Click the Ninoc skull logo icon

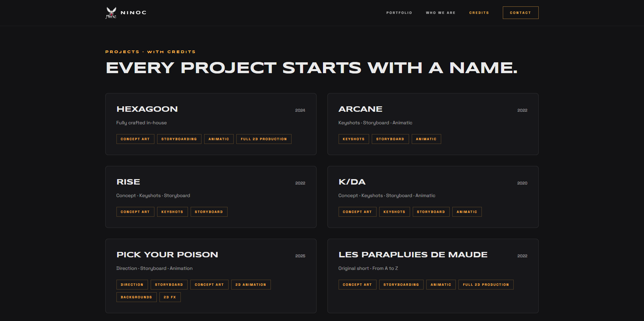click(111, 13)
